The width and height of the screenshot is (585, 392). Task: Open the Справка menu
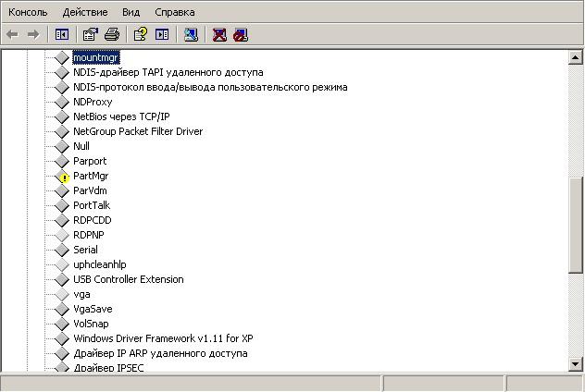(x=175, y=12)
